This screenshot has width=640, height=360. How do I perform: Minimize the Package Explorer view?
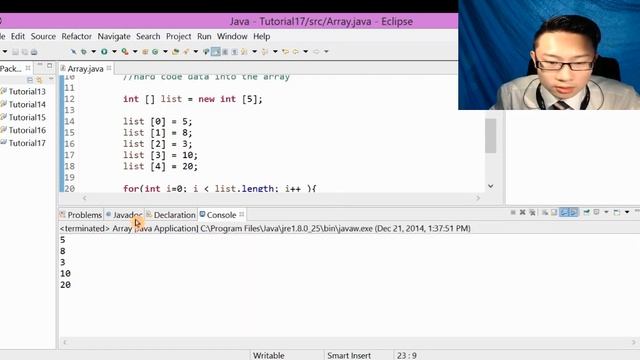[40, 65]
